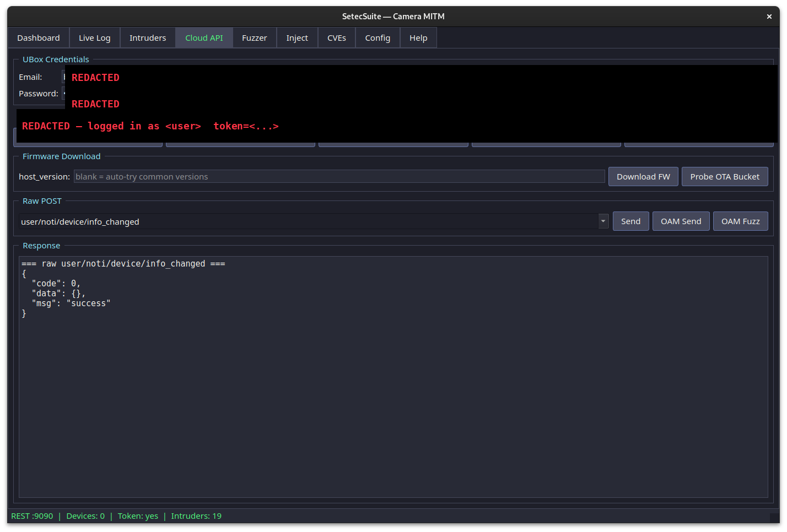Click the Token: yes status indicator
Image resolution: width=787 pixels, height=532 pixels.
tap(138, 516)
